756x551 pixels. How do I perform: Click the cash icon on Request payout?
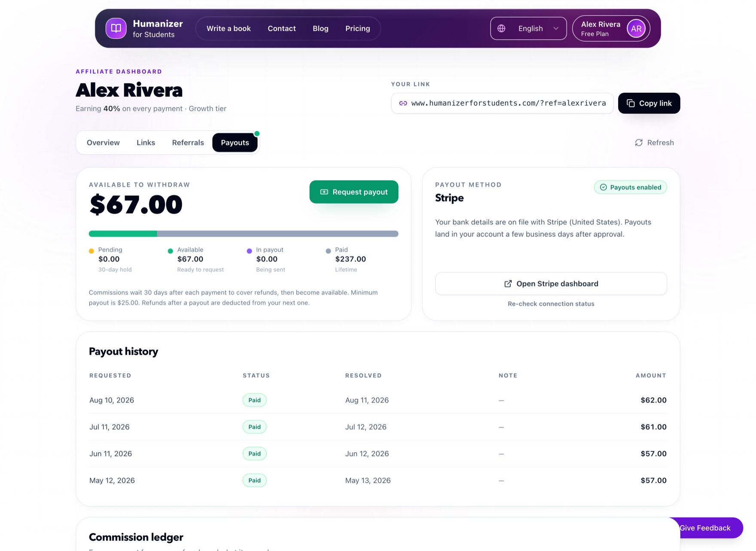(324, 192)
